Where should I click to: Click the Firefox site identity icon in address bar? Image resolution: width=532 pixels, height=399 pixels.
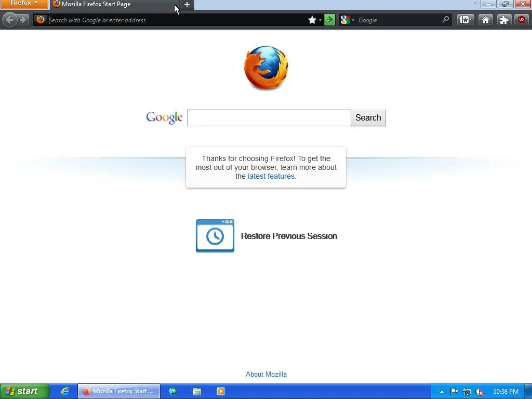[x=41, y=20]
